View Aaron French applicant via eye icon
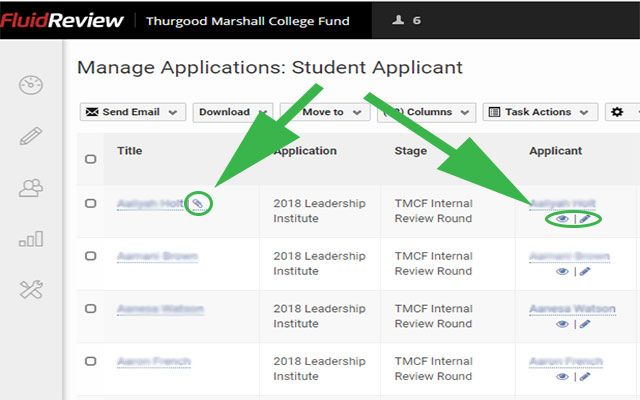The height and width of the screenshot is (400, 640). (x=562, y=376)
